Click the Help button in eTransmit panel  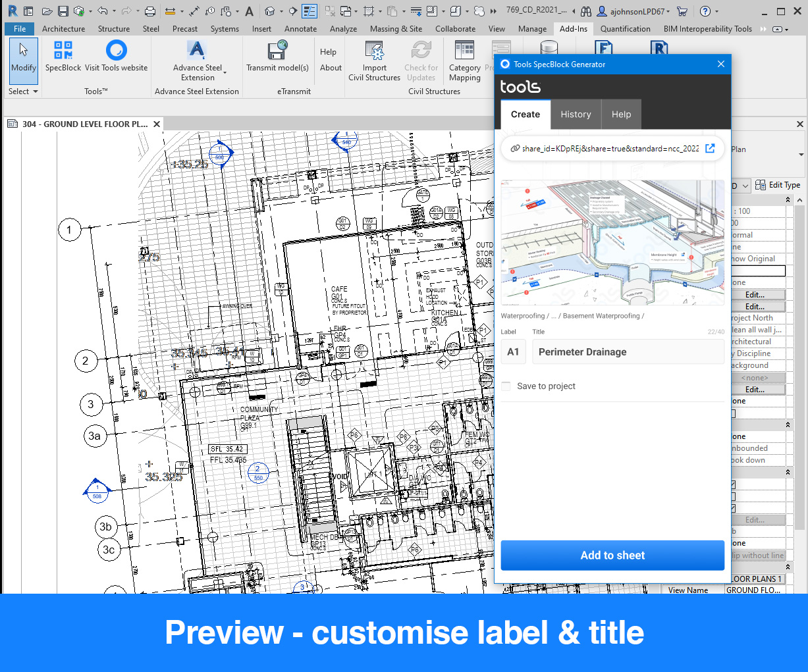coord(328,52)
